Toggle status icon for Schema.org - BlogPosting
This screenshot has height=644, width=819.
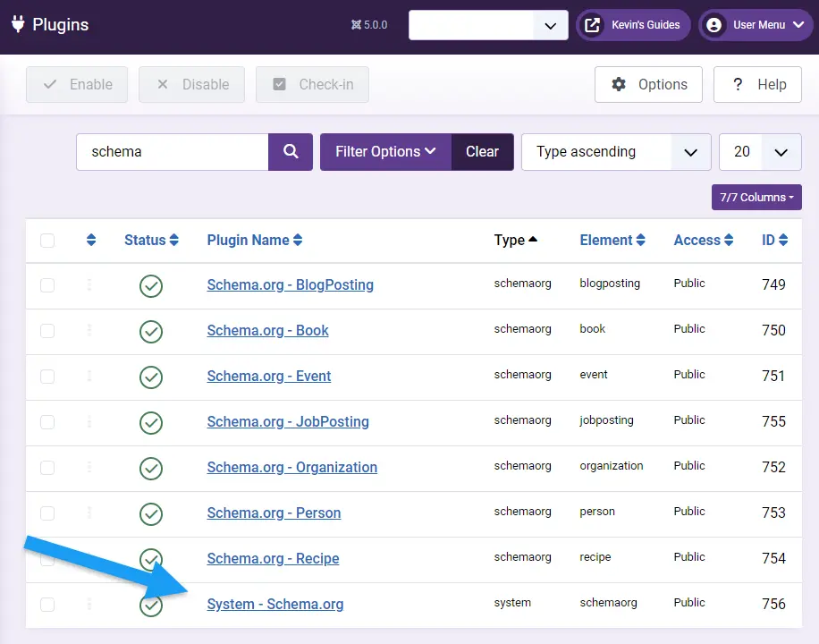[x=151, y=285]
